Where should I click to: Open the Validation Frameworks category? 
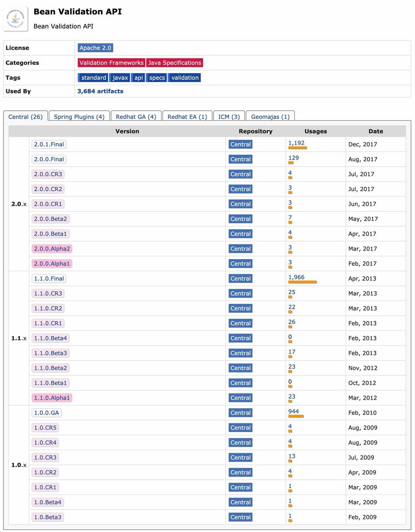point(111,63)
